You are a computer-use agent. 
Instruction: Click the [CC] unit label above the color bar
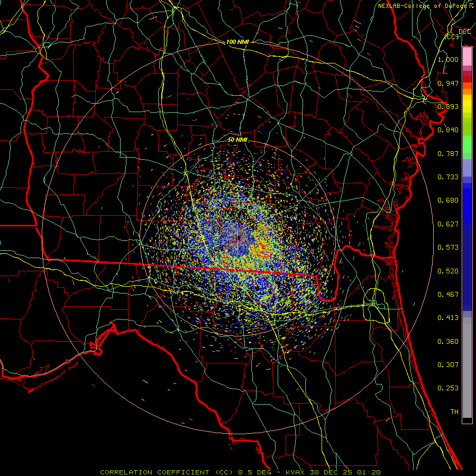click(452, 36)
